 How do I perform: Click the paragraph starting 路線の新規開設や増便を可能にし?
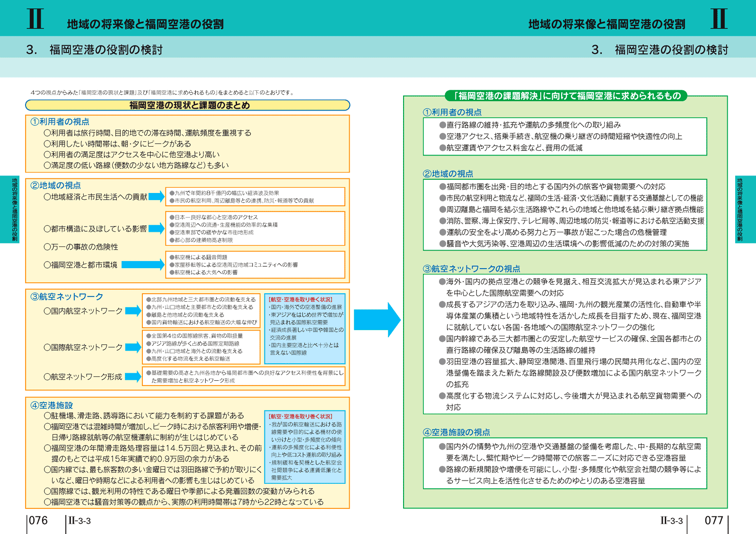570,475
